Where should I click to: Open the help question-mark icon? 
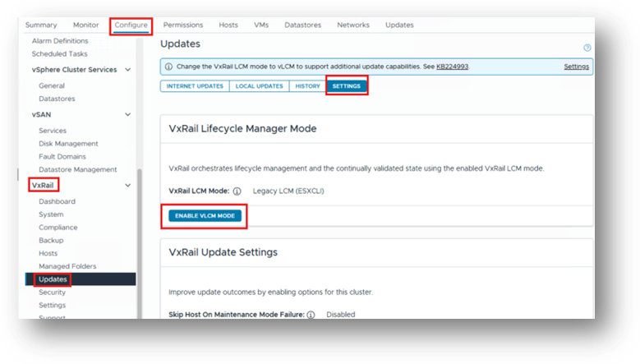click(587, 48)
